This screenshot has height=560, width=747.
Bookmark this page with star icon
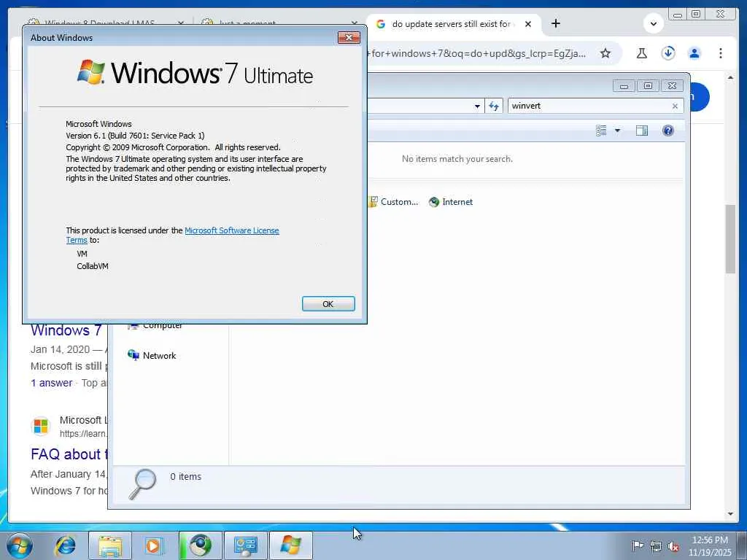click(x=605, y=53)
